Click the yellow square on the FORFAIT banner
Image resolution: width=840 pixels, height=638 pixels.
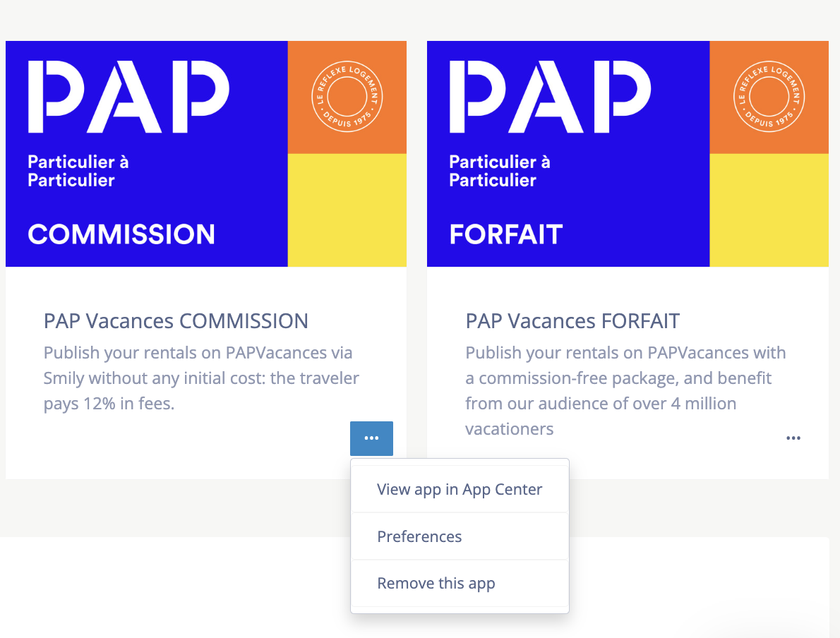(769, 210)
